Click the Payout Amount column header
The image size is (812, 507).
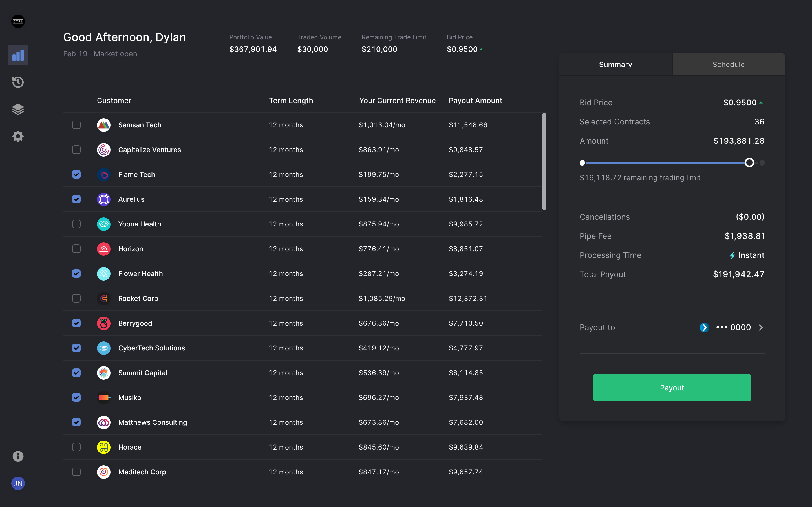click(475, 101)
